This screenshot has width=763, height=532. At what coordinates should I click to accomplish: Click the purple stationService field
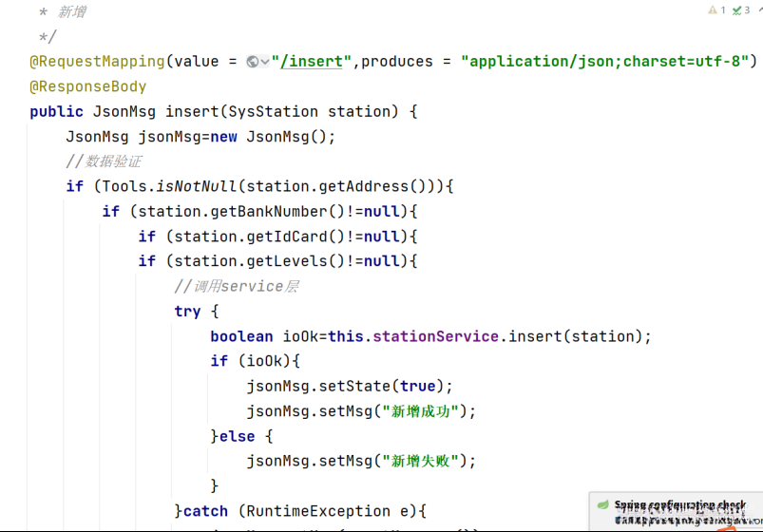(435, 336)
